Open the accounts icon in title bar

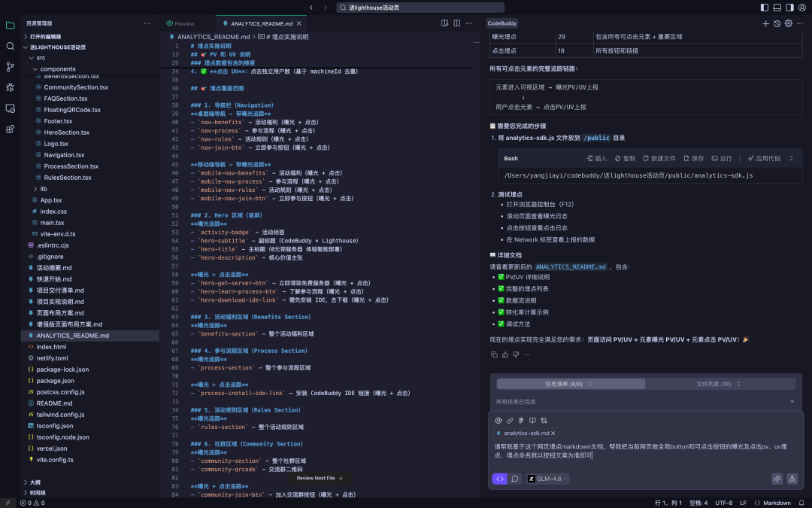tap(802, 8)
